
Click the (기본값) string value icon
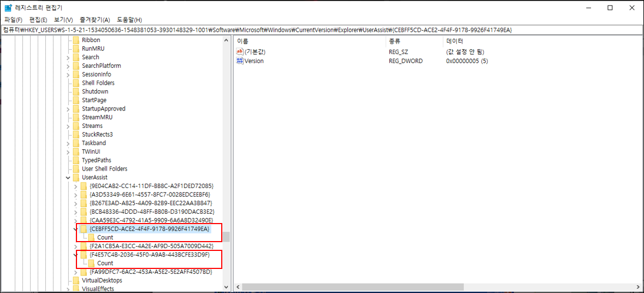(x=240, y=52)
